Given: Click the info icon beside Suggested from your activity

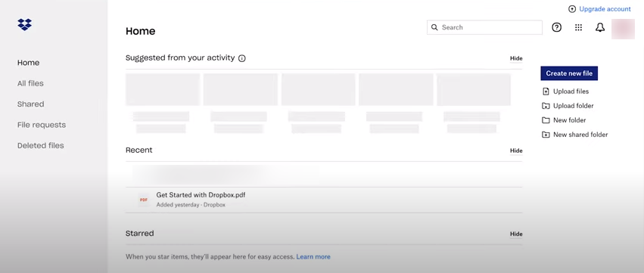Looking at the screenshot, I should click(x=242, y=58).
